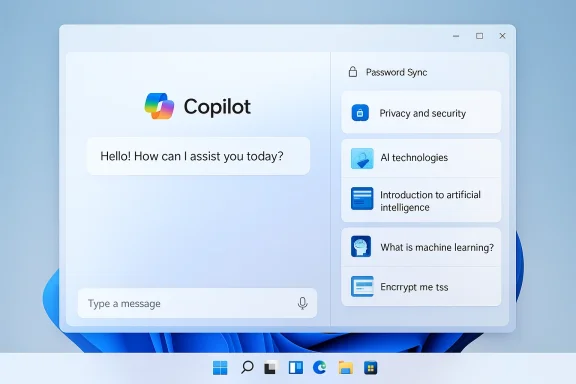The width and height of the screenshot is (576, 384).
Task: Click the microphone icon in message box
Action: pos(302,304)
